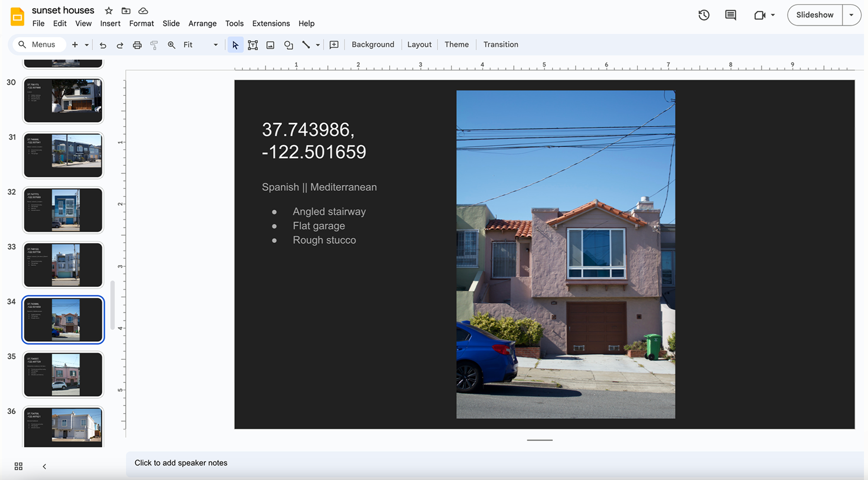Open the Arrange menu

click(x=202, y=24)
